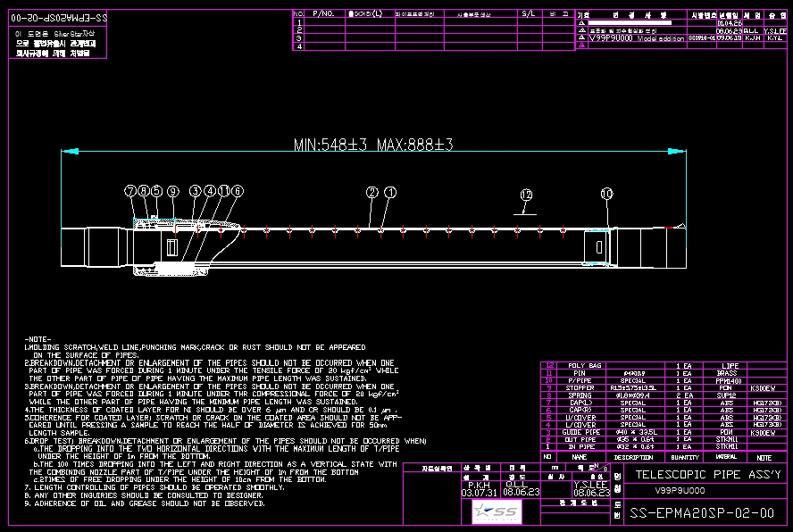The image size is (793, 532).
Task: Click the U/COVER name cell
Action: [x=580, y=418]
